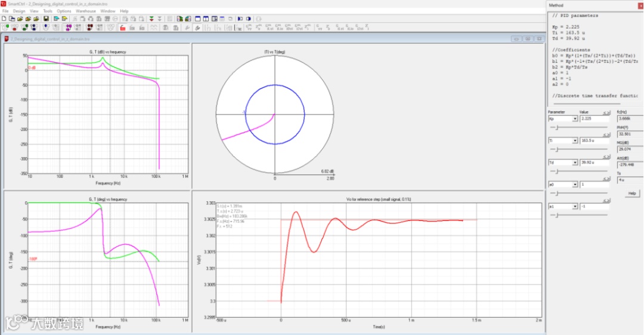Viewport: 644px width, 335px height.
Task: Open the Kp parameter dropdown
Action: [x=575, y=119]
